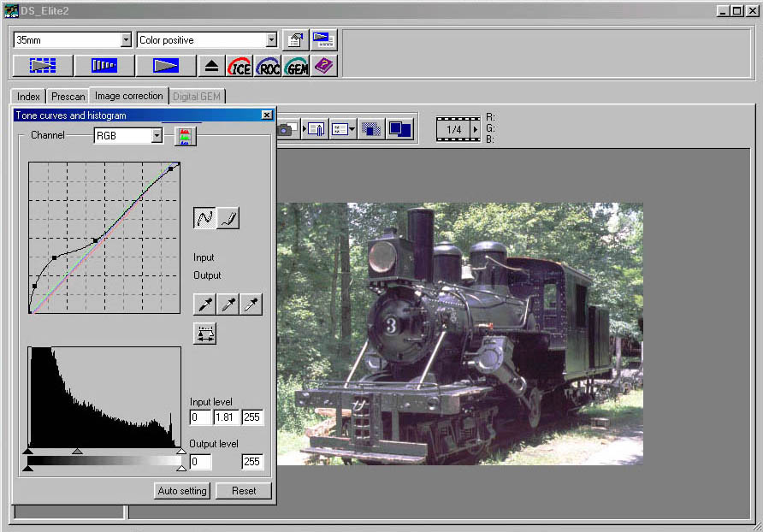Click the Auto setting button
The width and height of the screenshot is (763, 532).
(x=182, y=491)
